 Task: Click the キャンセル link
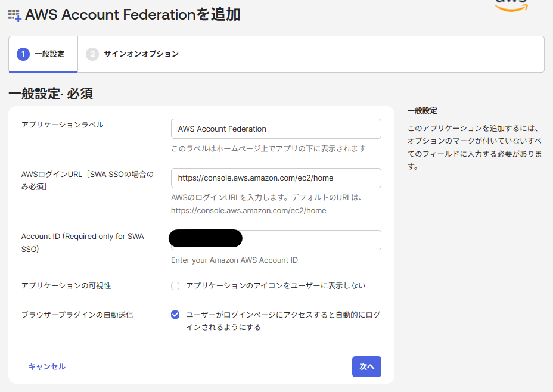pyautogui.click(x=47, y=366)
